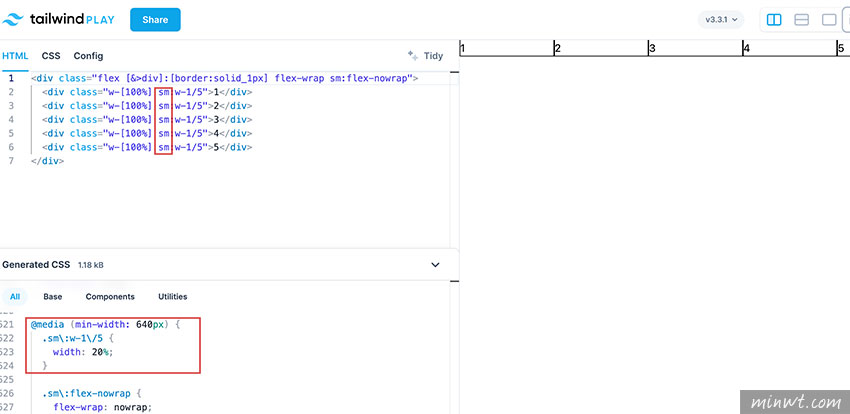Select the All filter in Generated CSS
This screenshot has height=414, width=850.
15,296
